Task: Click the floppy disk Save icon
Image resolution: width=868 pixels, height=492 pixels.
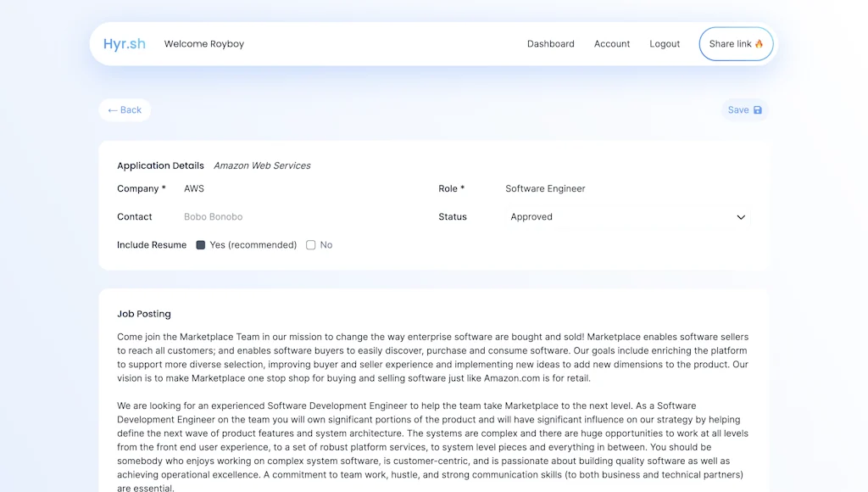Action: pyautogui.click(x=758, y=110)
